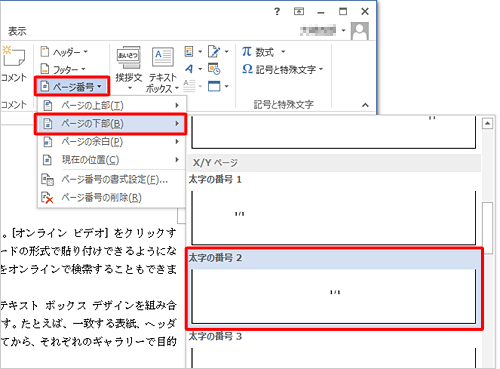Select ページの上部(T) menu item

click(x=111, y=105)
